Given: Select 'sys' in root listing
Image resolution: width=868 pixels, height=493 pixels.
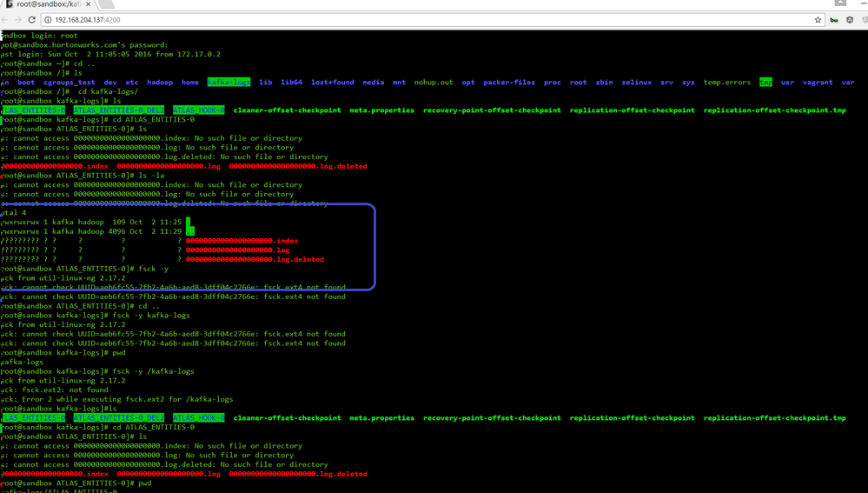Looking at the screenshot, I should click(688, 82).
